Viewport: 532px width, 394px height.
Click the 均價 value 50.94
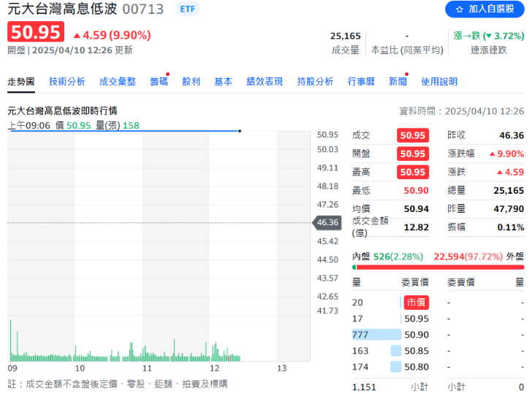point(417,209)
